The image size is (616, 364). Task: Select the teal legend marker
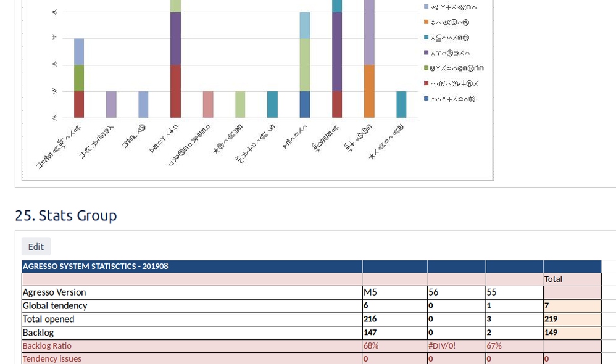pyautogui.click(x=426, y=38)
